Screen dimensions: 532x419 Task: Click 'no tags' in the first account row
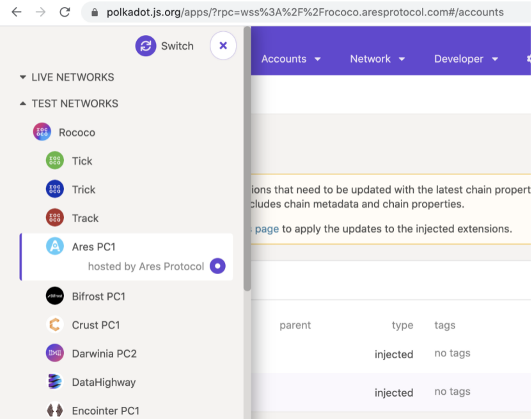(452, 353)
